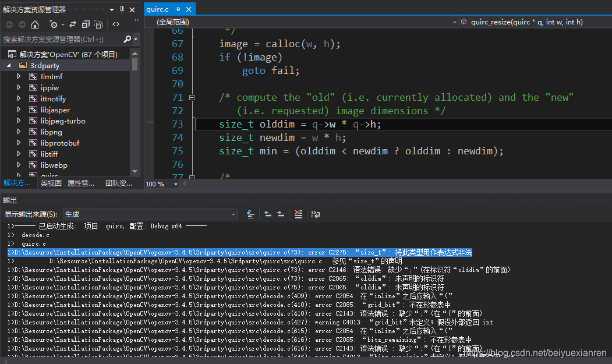Focus the Solution Explorer search field
The image size is (612, 364).
[62, 39]
